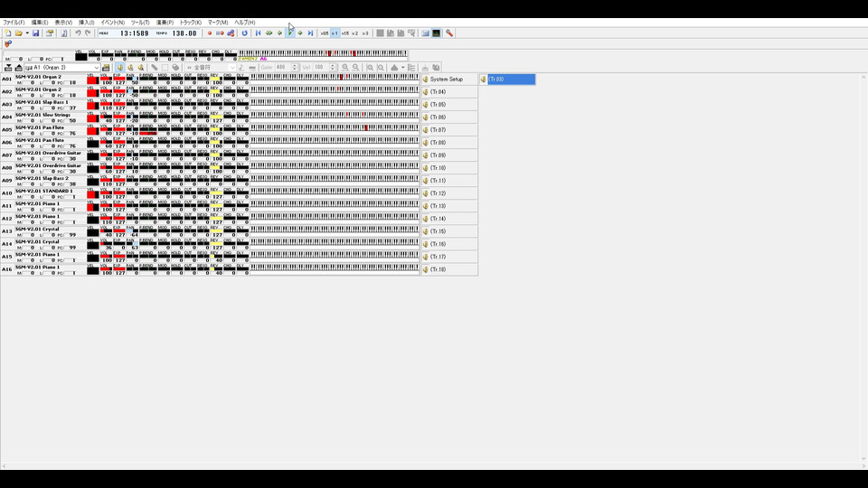Select the rectangle selection tool
868x488 pixels.
coord(165,68)
